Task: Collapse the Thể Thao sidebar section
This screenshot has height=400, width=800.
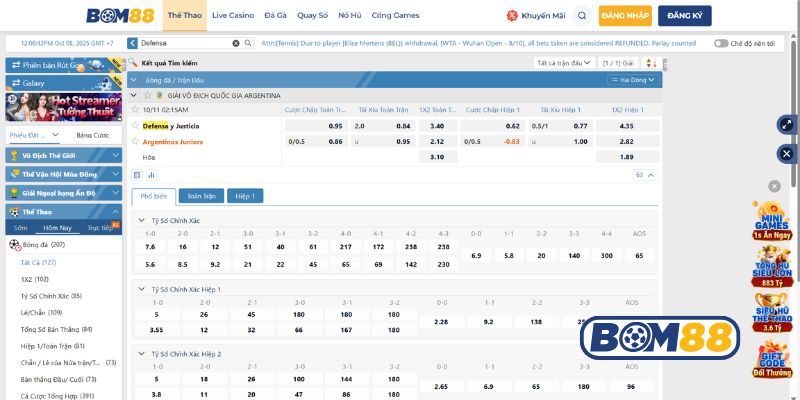Action: (64, 211)
